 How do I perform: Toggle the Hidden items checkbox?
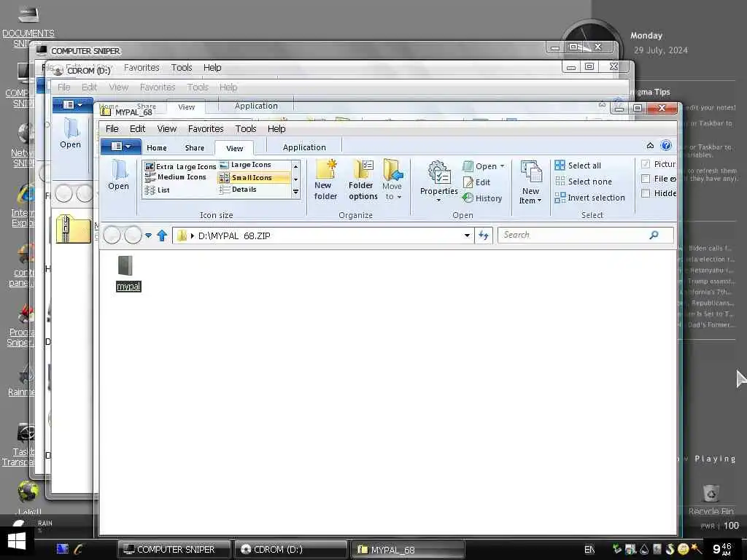pyautogui.click(x=646, y=192)
